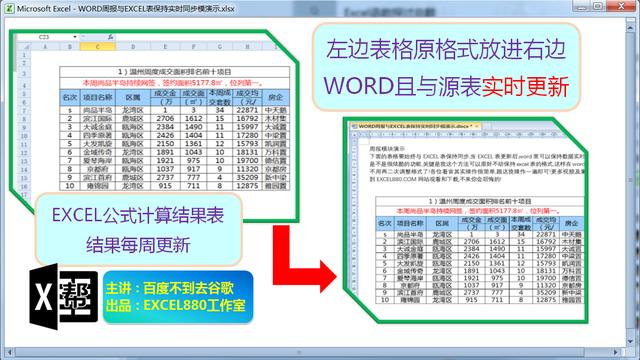Click header 项目名称 in the Excel picture table

pyautogui.click(x=97, y=97)
